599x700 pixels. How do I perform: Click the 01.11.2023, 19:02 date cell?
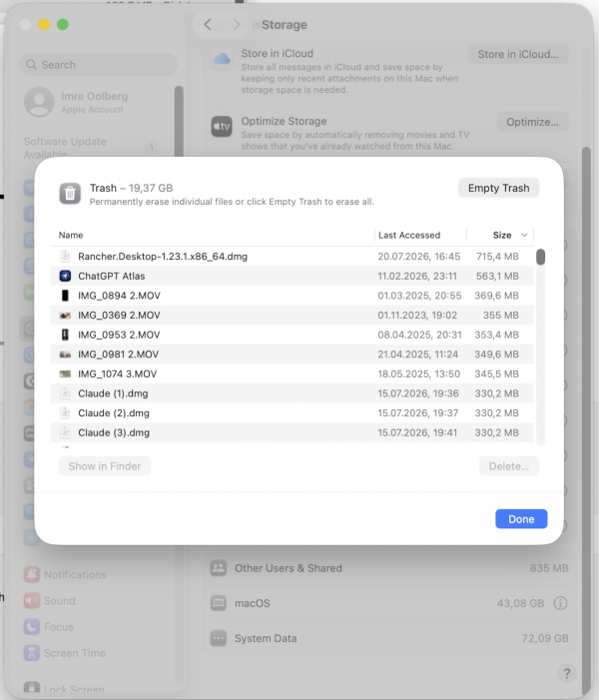(417, 316)
